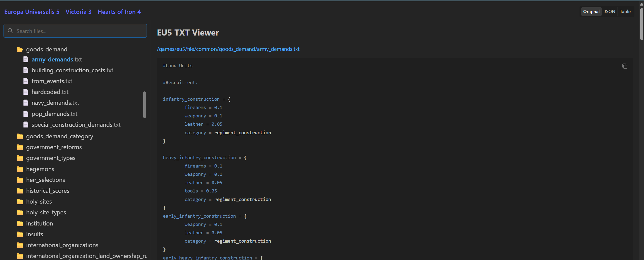
Task: Click the search magnifier icon
Action: [x=10, y=31]
